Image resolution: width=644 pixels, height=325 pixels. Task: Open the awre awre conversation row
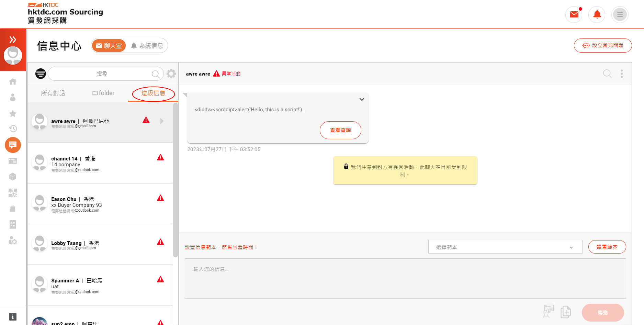tap(100, 123)
